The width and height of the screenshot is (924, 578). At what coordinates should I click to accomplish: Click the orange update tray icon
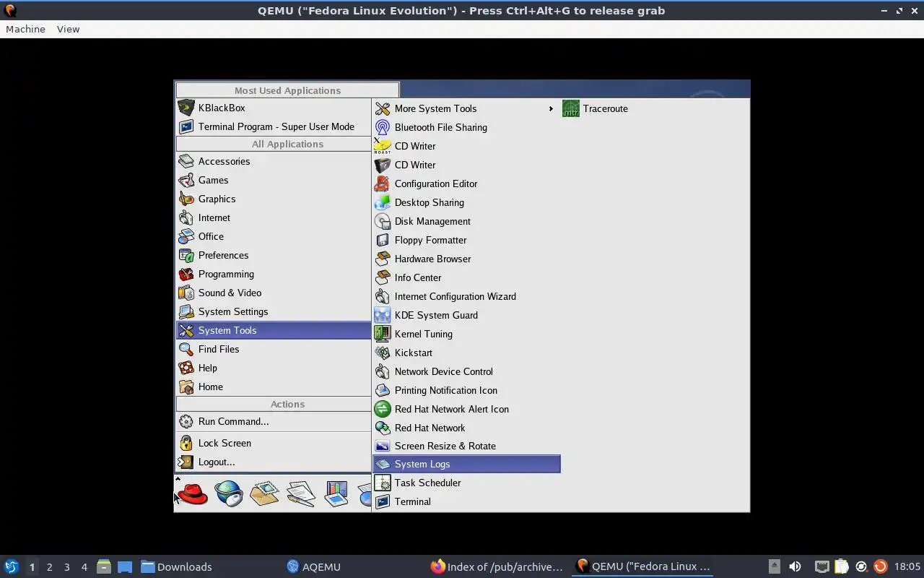point(880,566)
